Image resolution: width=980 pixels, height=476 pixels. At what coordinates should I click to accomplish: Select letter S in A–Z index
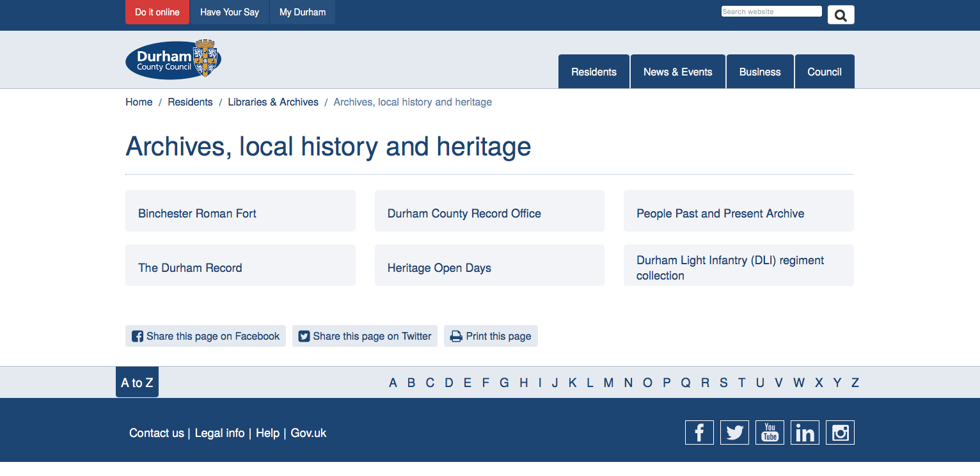point(723,383)
